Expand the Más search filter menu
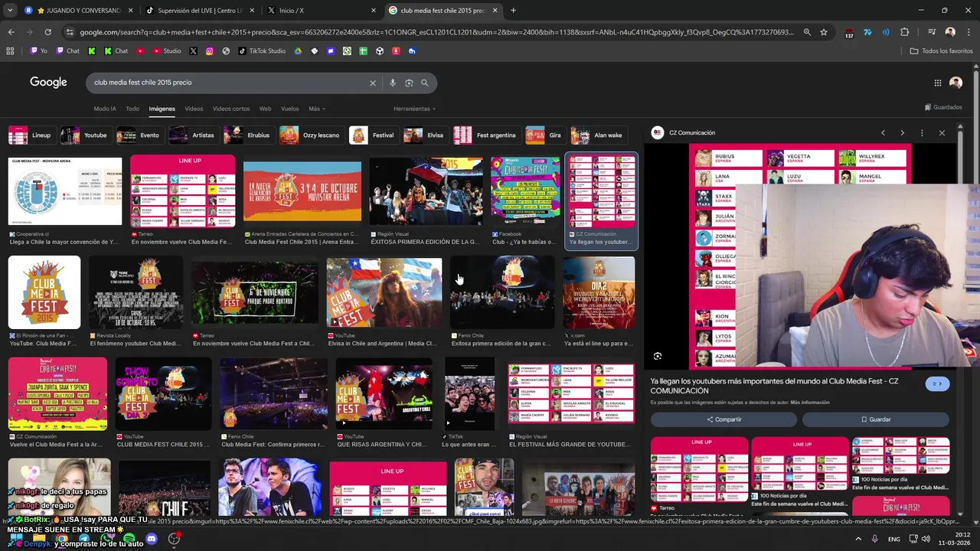Image resolution: width=980 pixels, height=551 pixels. click(x=316, y=109)
